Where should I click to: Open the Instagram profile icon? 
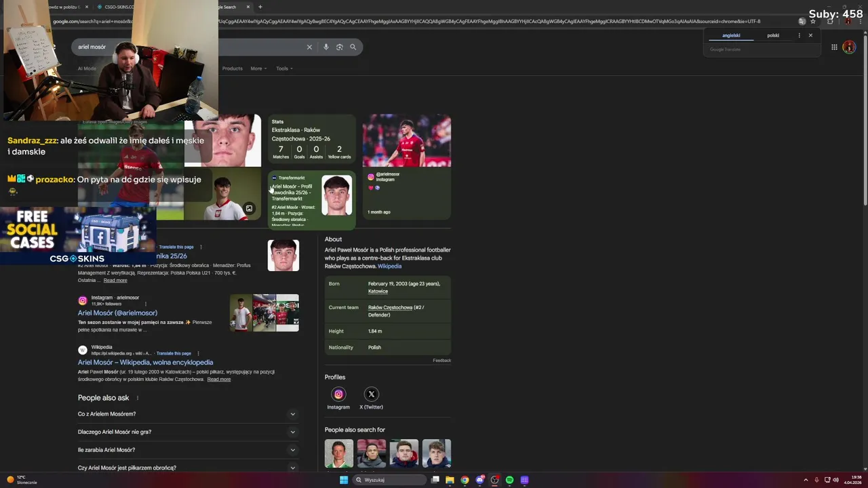[x=338, y=394]
